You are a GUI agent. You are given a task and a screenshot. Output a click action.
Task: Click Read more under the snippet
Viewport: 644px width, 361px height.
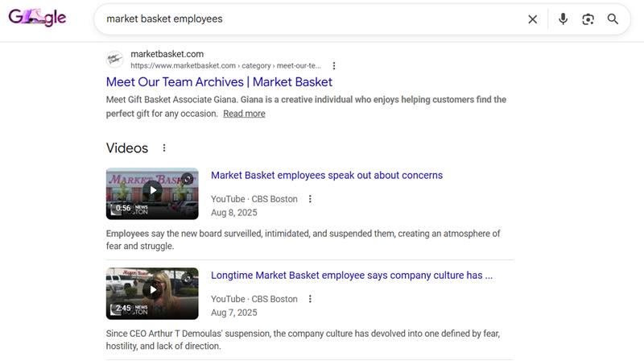(x=244, y=114)
